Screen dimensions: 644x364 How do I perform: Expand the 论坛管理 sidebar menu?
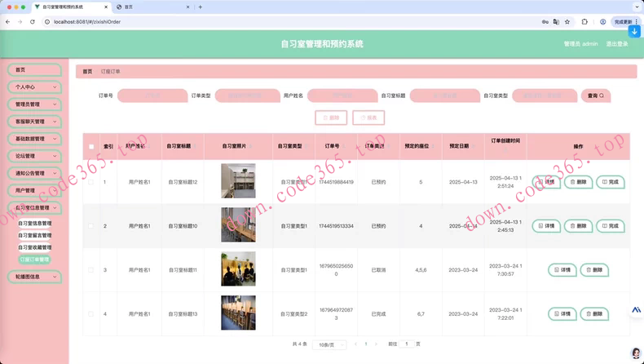click(x=34, y=157)
